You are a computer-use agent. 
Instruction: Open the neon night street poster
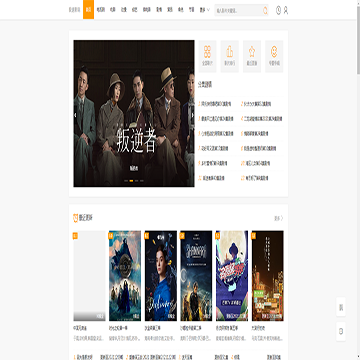(x=268, y=276)
